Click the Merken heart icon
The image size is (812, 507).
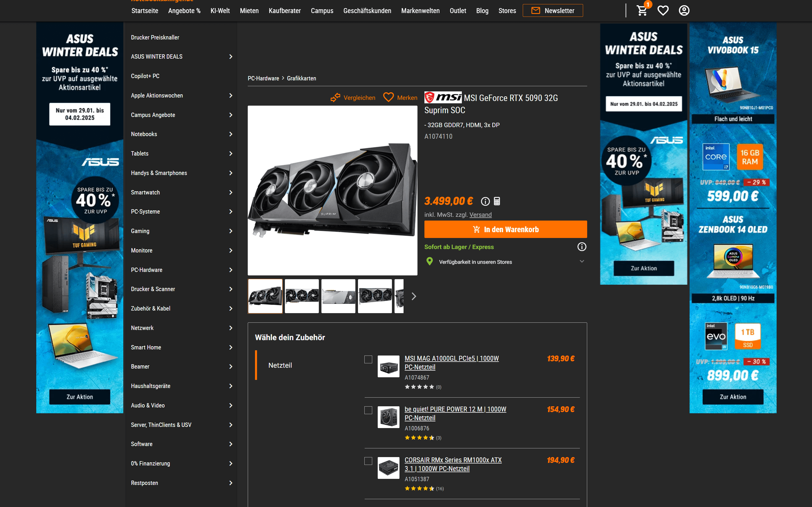click(x=388, y=97)
